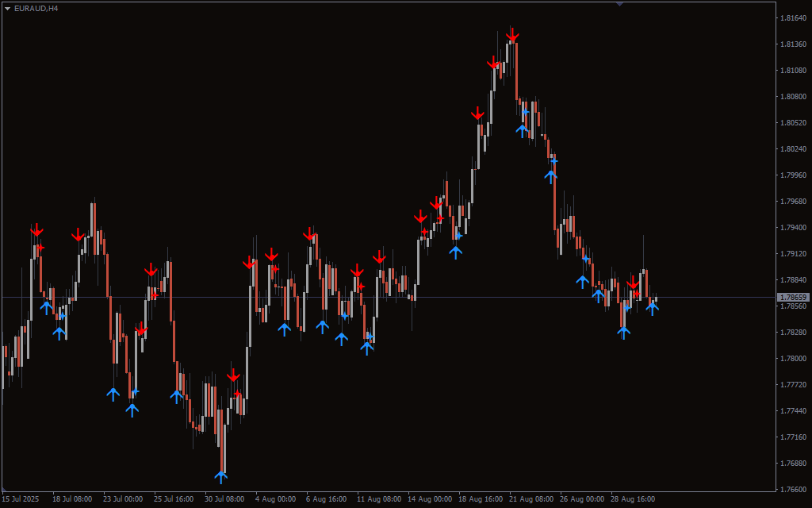Click the 1.81640 price level on the axis
Screen dimensions: 812x508
tap(793, 17)
